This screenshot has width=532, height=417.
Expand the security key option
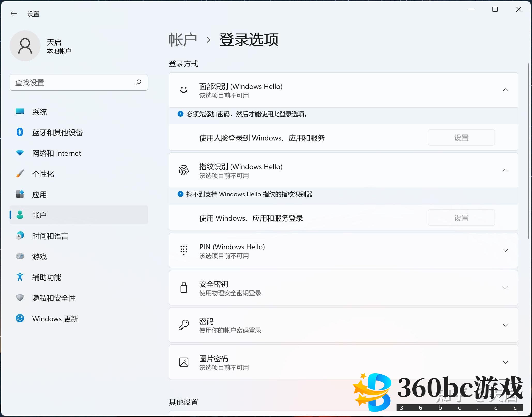click(x=505, y=288)
